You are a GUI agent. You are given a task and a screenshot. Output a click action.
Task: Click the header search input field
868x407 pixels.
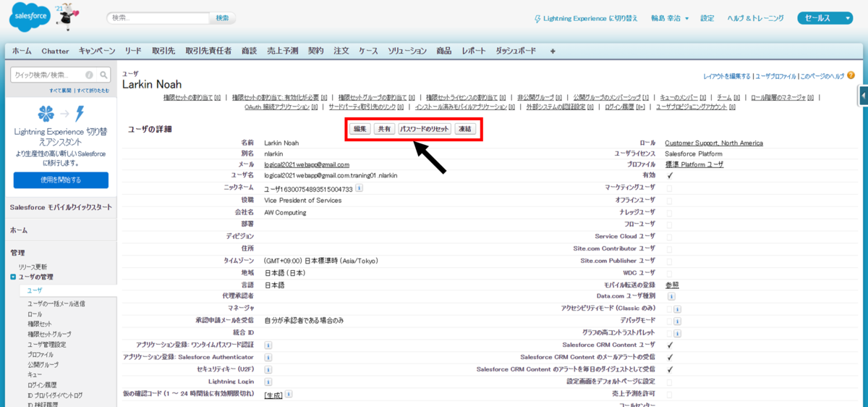pyautogui.click(x=158, y=18)
